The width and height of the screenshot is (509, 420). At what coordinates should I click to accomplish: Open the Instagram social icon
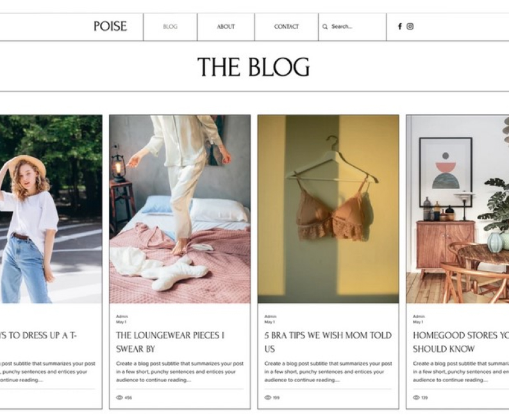point(410,26)
